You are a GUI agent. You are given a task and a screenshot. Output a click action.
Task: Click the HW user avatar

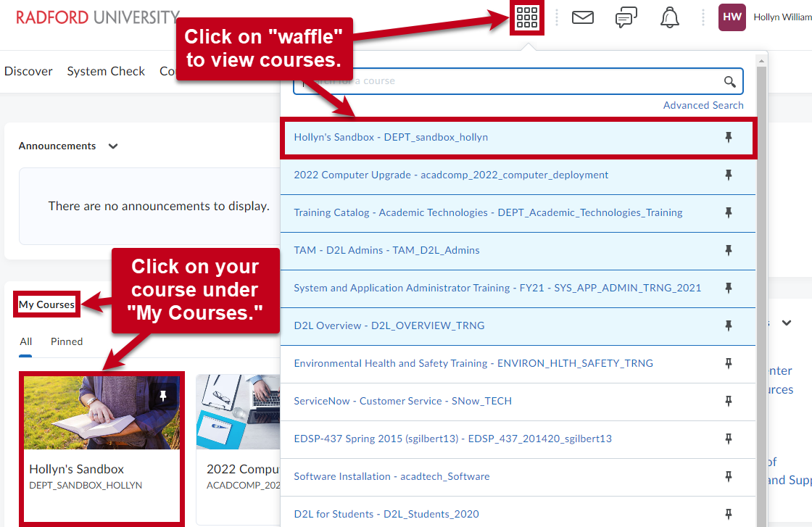[732, 17]
